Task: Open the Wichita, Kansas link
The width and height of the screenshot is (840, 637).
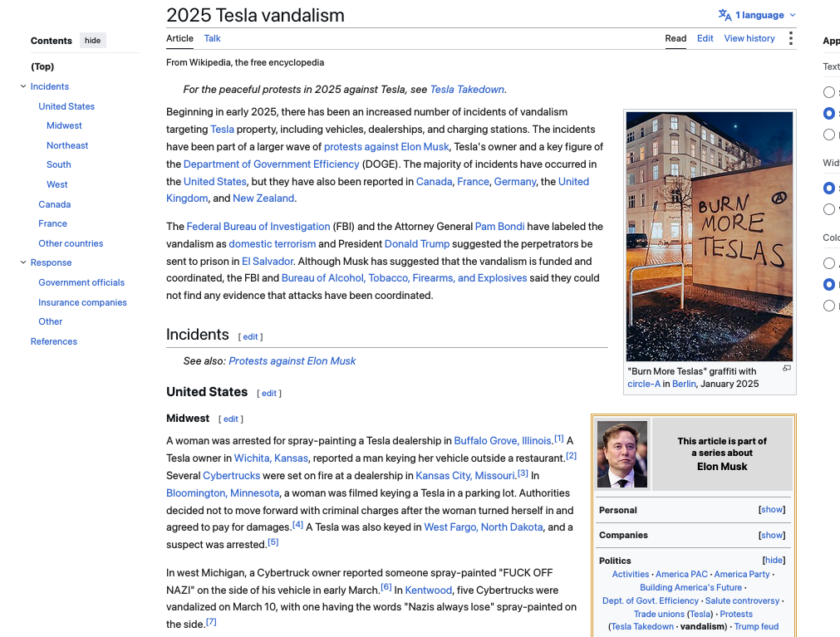Action: pos(271,458)
